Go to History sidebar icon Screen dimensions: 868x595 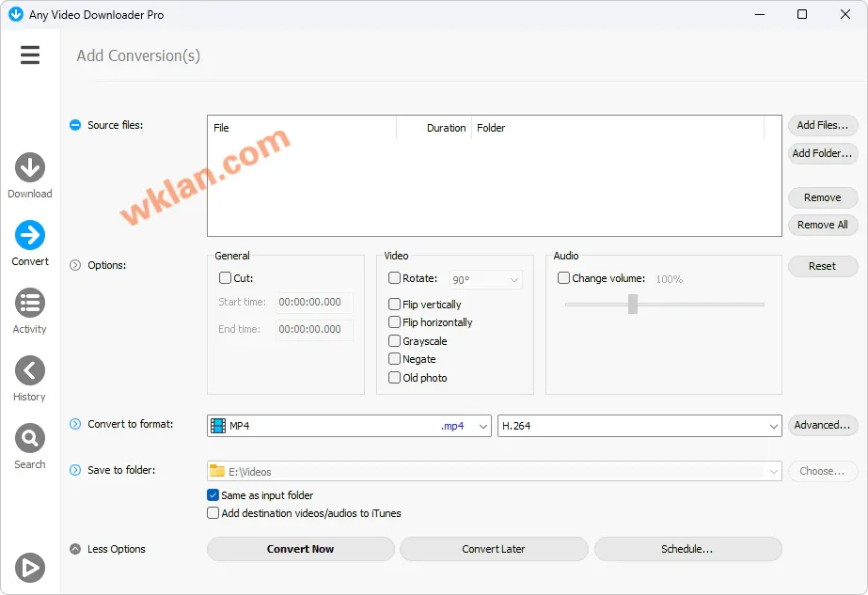(x=30, y=370)
